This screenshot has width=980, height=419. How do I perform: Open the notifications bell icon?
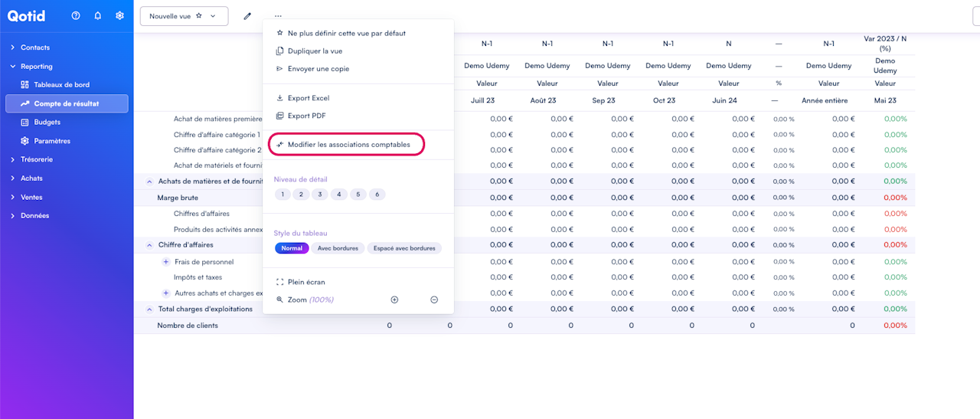98,16
